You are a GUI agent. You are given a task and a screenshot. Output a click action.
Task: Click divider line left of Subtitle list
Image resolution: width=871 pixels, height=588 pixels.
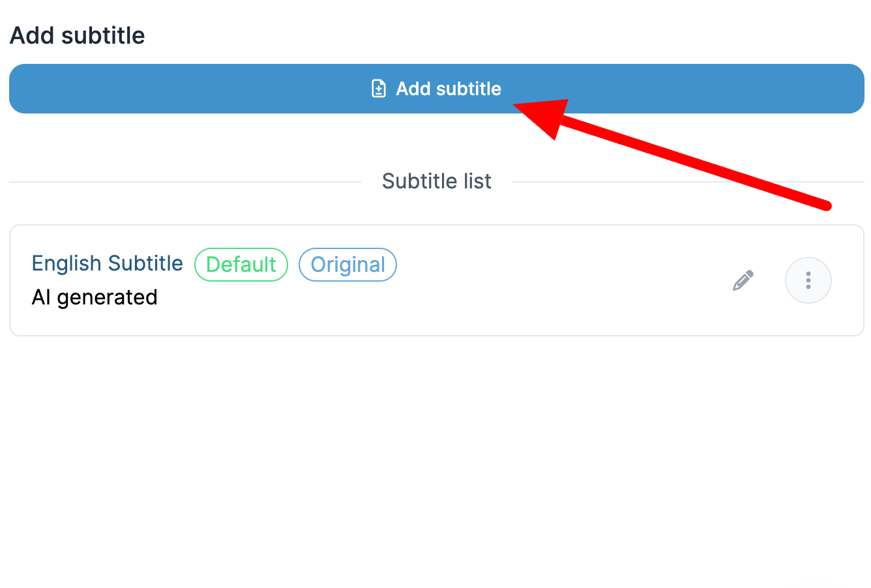(185, 182)
